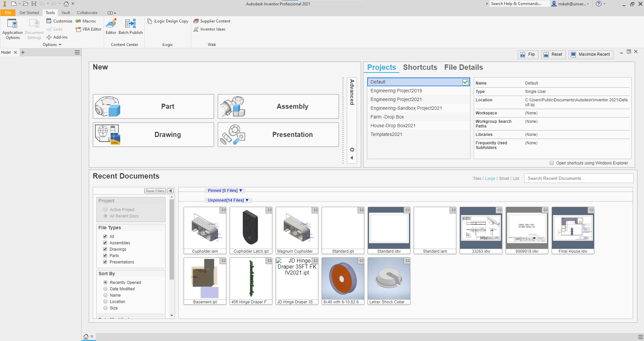Screen dimensions: 644x341
Task: Click the Search Recent Documents field
Action: (x=578, y=178)
